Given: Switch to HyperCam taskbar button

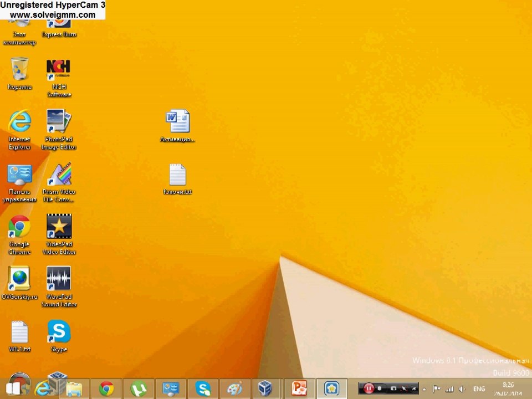Looking at the screenshot, I should (331, 388).
